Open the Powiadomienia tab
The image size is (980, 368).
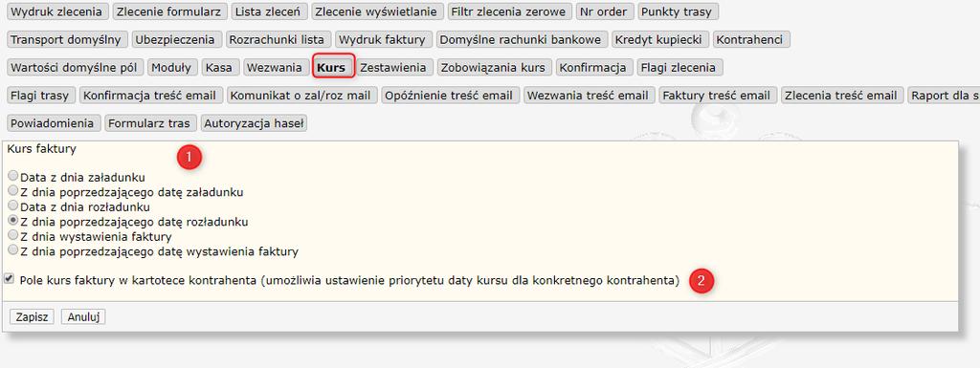pyautogui.click(x=54, y=123)
